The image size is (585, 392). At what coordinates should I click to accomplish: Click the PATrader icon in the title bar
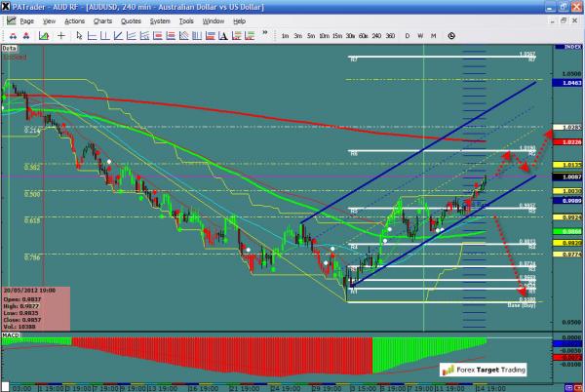pos(7,6)
